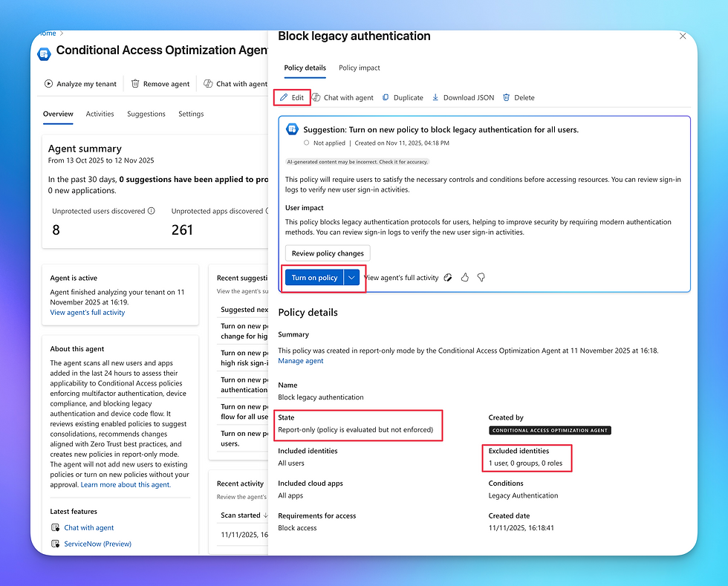Image resolution: width=728 pixels, height=586 pixels.
Task: Click the breadcrumb chevron after Home
Action: tap(62, 33)
